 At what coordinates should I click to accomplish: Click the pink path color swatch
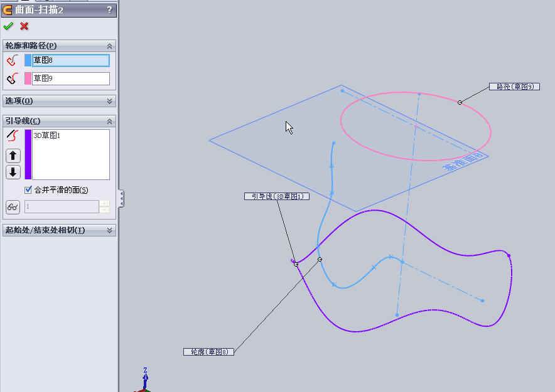(x=28, y=78)
